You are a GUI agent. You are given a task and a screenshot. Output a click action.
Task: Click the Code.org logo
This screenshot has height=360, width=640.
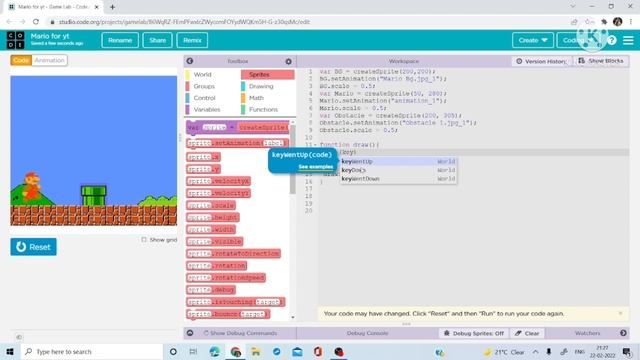(x=16, y=40)
